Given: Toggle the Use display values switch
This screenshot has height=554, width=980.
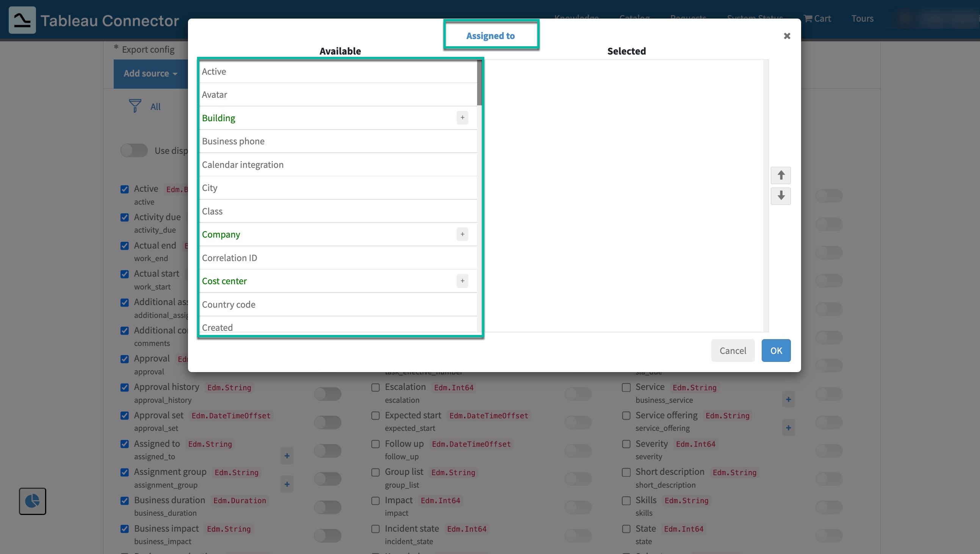Looking at the screenshot, I should (134, 150).
